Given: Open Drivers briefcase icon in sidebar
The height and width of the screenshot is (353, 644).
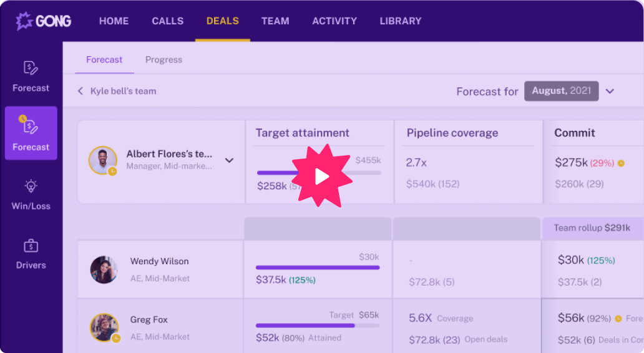Looking at the screenshot, I should (x=31, y=246).
